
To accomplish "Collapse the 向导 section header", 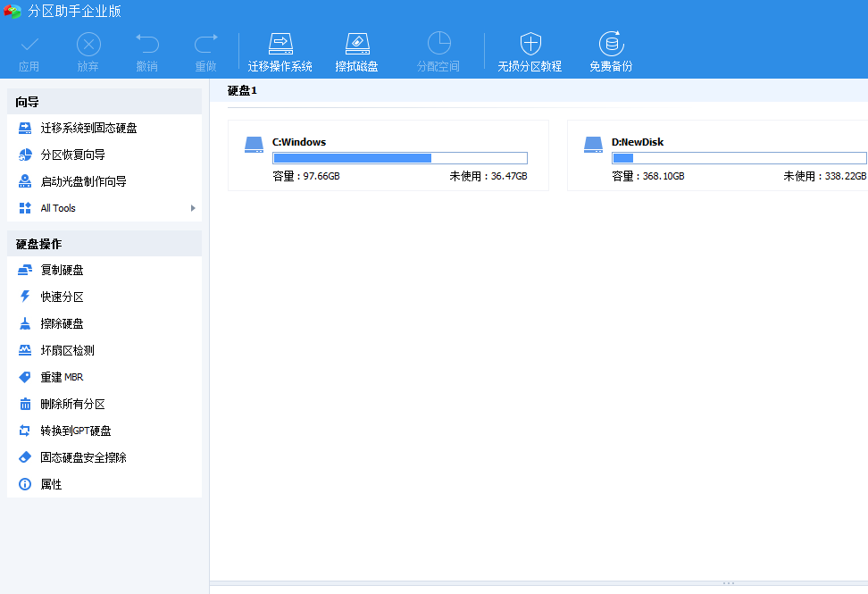I will click(x=104, y=102).
